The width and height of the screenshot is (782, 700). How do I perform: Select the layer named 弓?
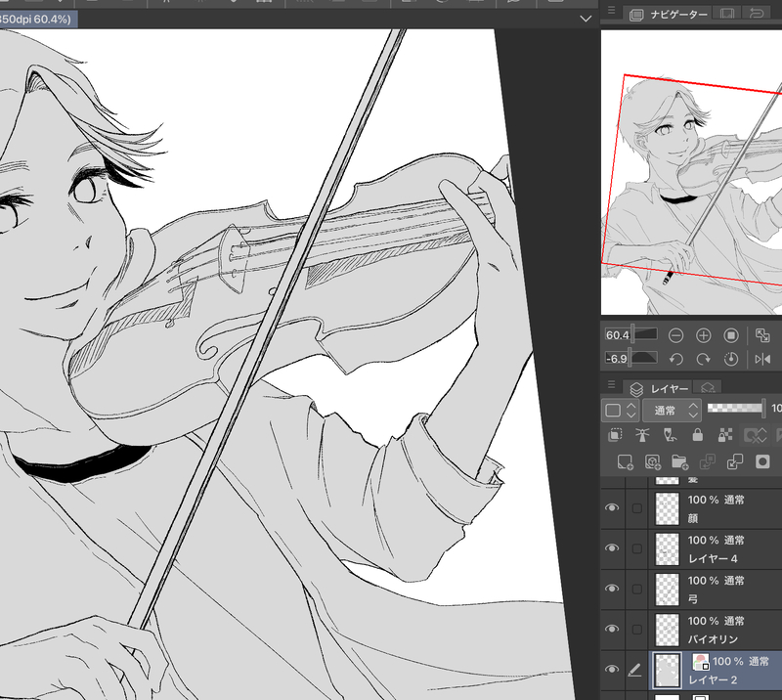[693, 598]
